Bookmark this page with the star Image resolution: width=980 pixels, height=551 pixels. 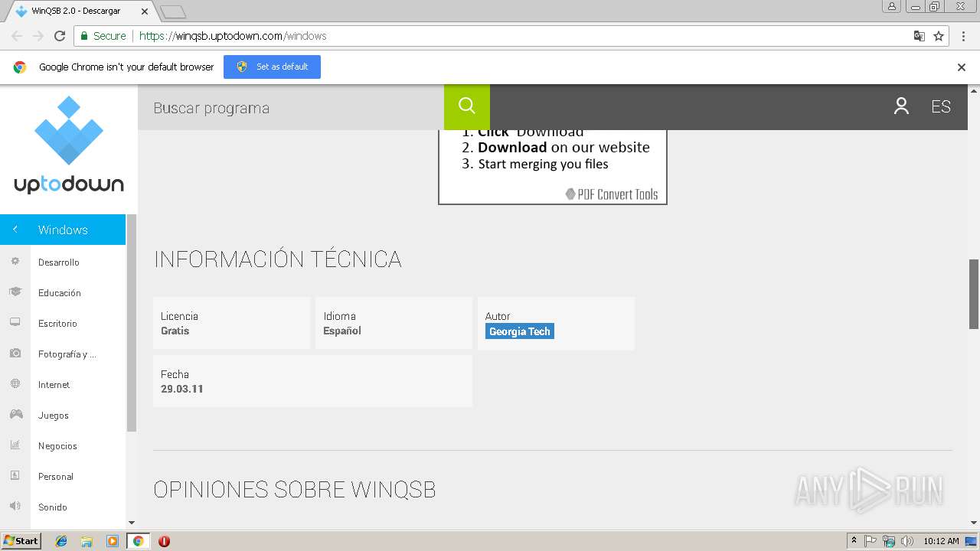click(x=939, y=36)
